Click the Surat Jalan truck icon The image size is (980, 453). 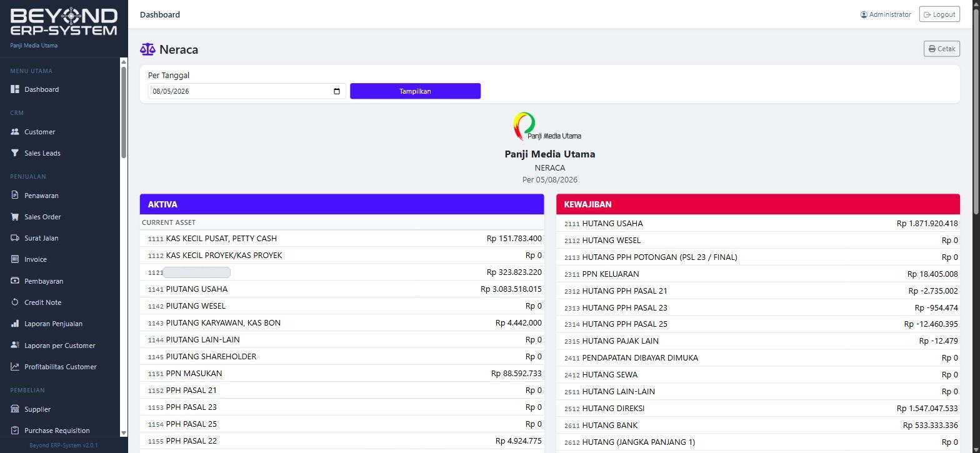pos(15,238)
